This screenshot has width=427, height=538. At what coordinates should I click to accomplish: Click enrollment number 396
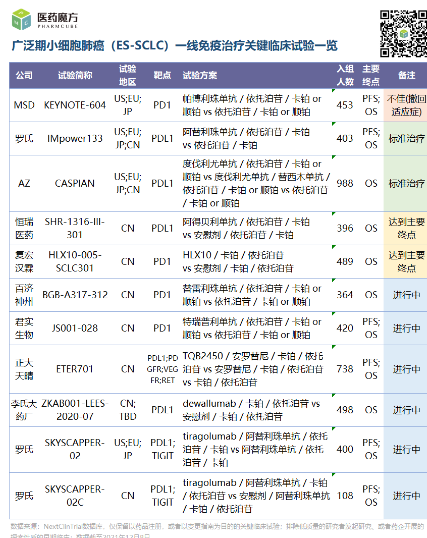point(345,228)
